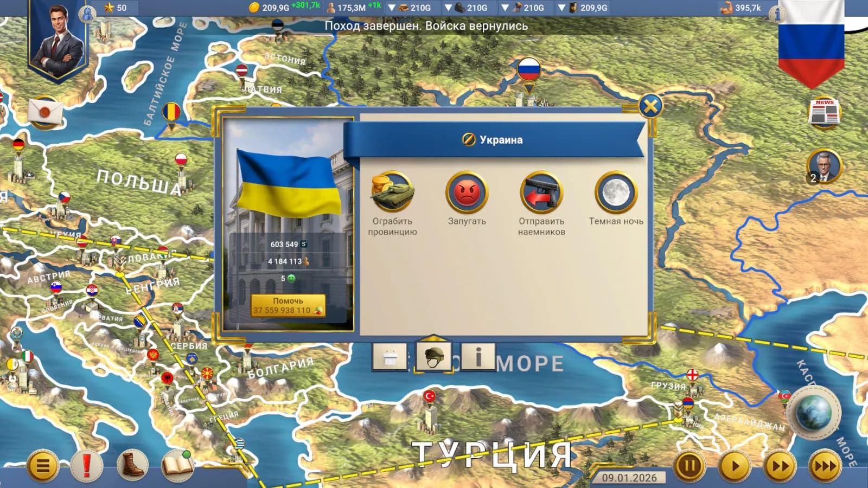The image size is (868, 488).
Task: Pause the game time
Action: pyautogui.click(x=690, y=466)
